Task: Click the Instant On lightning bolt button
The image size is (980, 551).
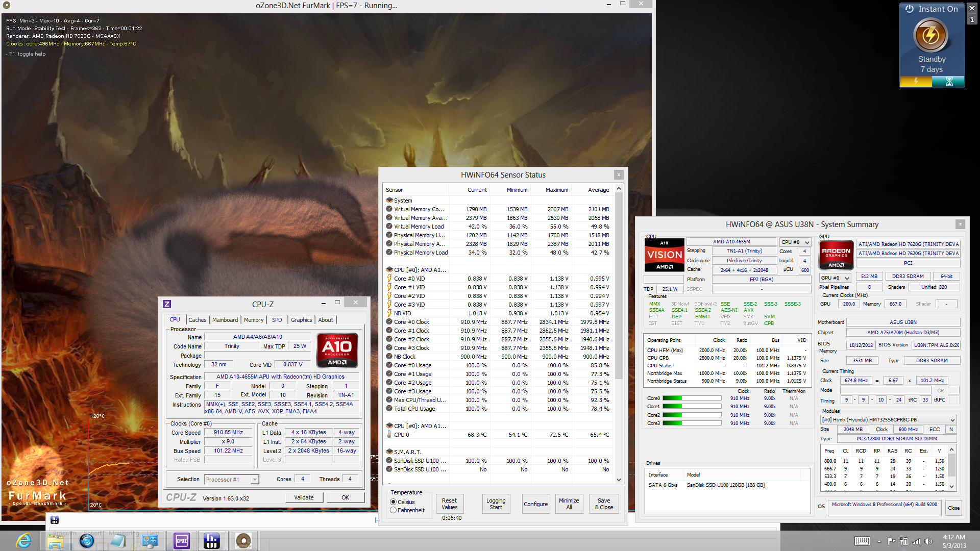Action: coord(931,35)
